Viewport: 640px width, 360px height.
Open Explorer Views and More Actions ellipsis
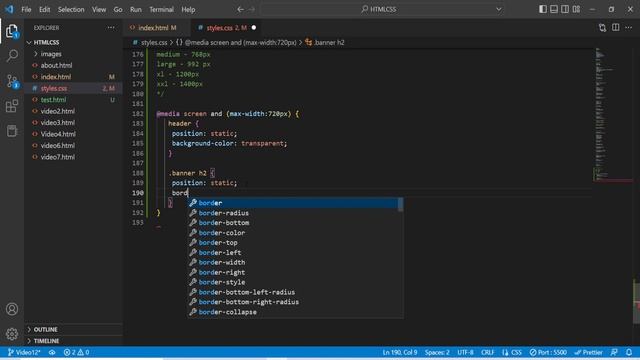tap(111, 28)
